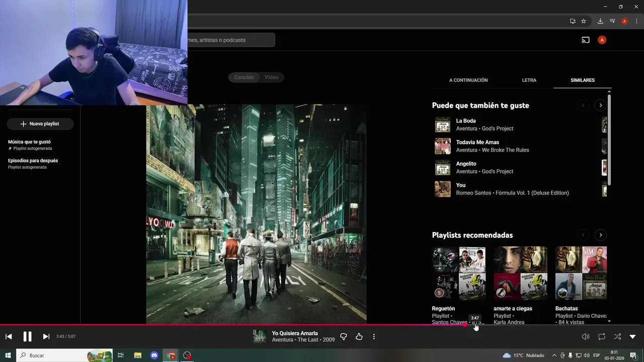Viewport: 644px width, 362px height.
Task: Skip to the previous track
Action: (x=9, y=336)
